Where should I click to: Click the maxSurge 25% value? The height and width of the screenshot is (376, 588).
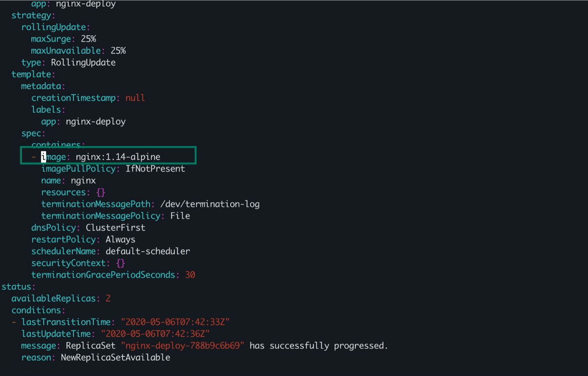88,39
